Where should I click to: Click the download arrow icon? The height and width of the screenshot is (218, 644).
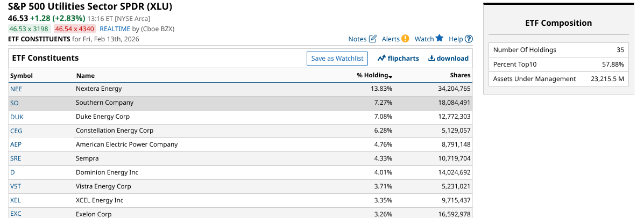coord(431,58)
